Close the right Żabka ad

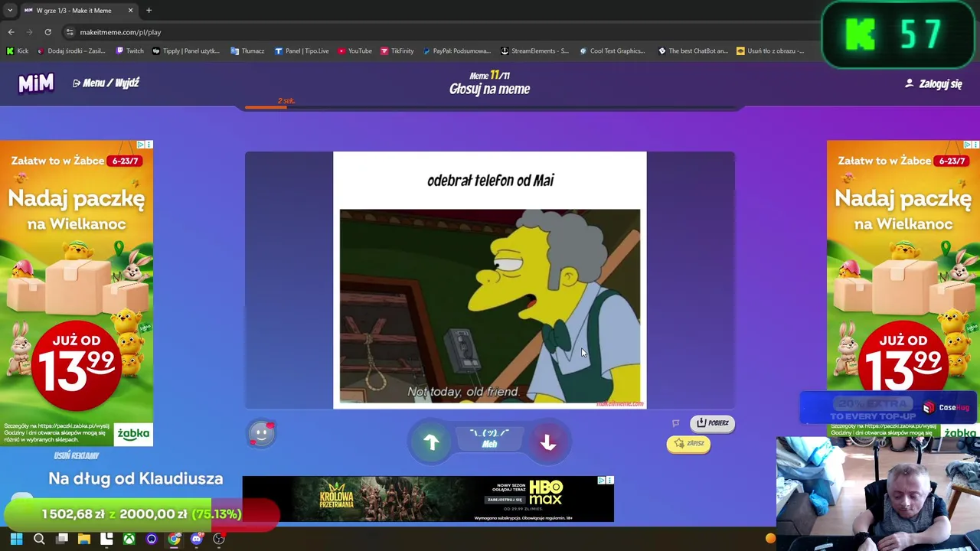pyautogui.click(x=975, y=145)
